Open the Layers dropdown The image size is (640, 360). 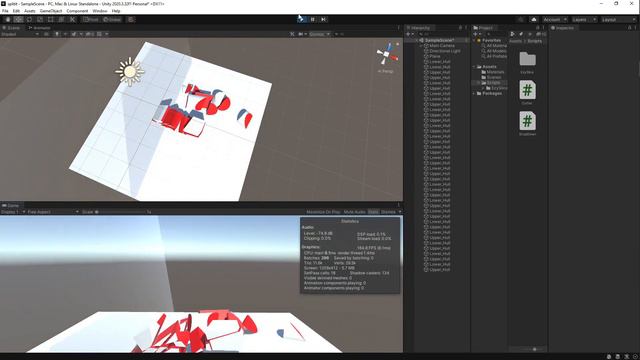point(584,19)
